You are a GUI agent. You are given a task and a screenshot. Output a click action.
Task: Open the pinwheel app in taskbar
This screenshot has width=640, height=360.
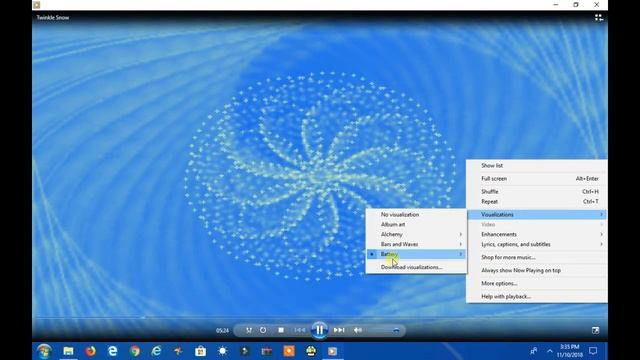[178, 351]
